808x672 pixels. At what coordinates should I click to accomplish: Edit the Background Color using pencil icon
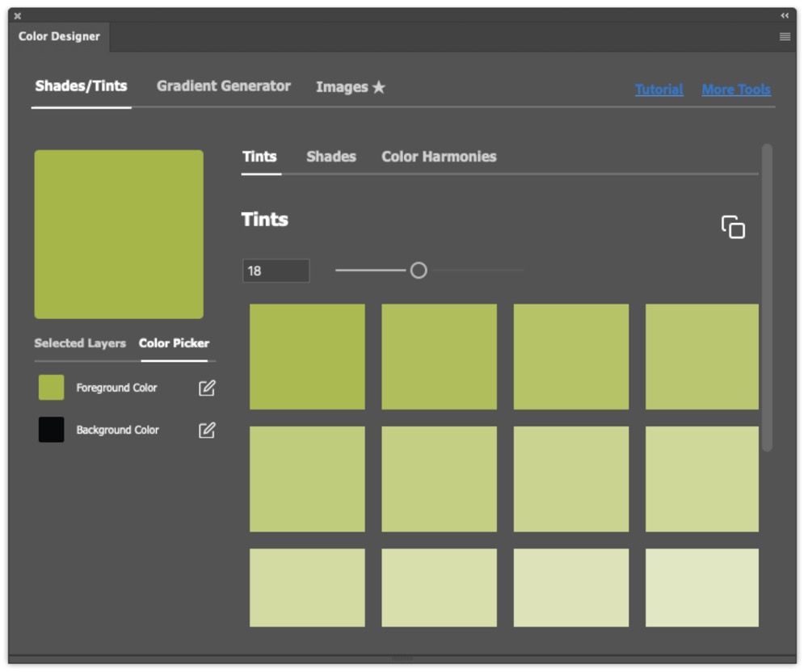tap(207, 430)
